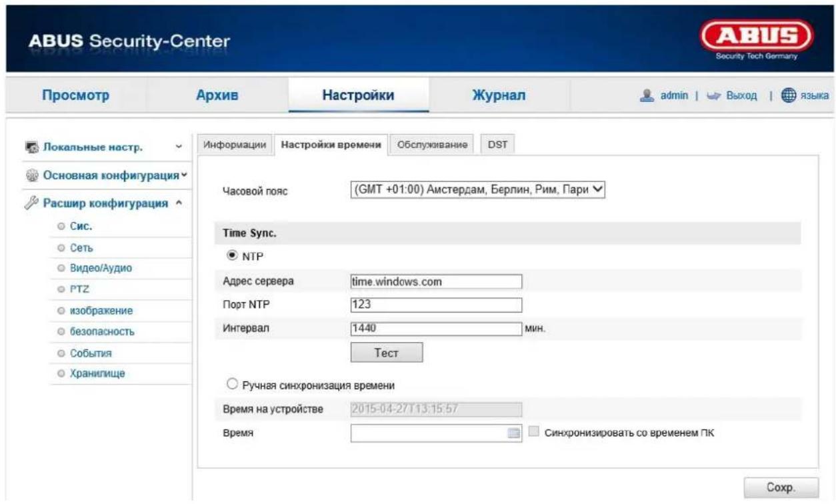The height and width of the screenshot is (504, 836).
Task: Open безопасность in the sidebar
Action: [x=103, y=331]
